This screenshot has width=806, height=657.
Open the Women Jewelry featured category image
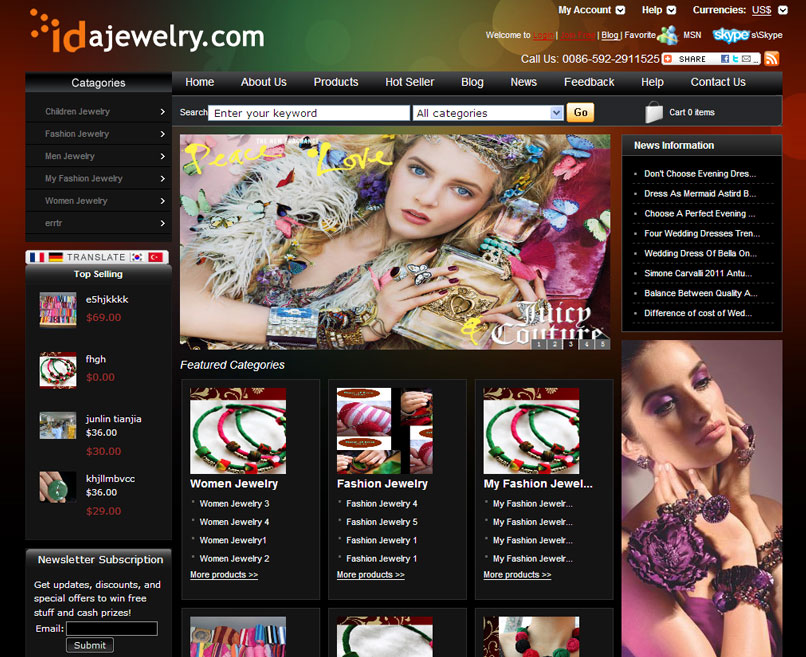[238, 431]
